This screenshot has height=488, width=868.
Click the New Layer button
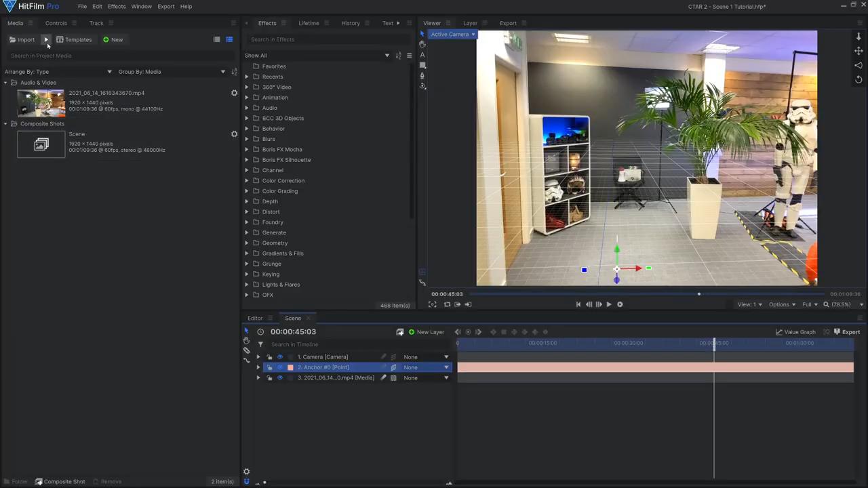[426, 332]
